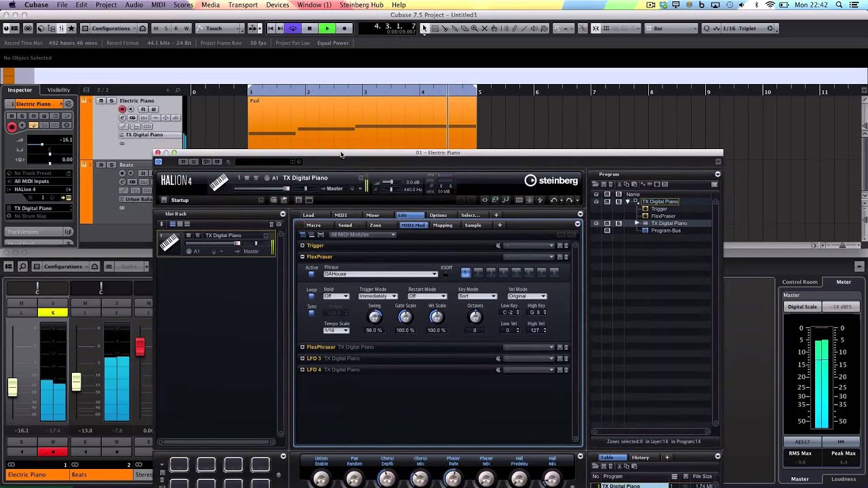Save the Trigger module preset disk icon
868x488 pixels.
click(x=559, y=245)
